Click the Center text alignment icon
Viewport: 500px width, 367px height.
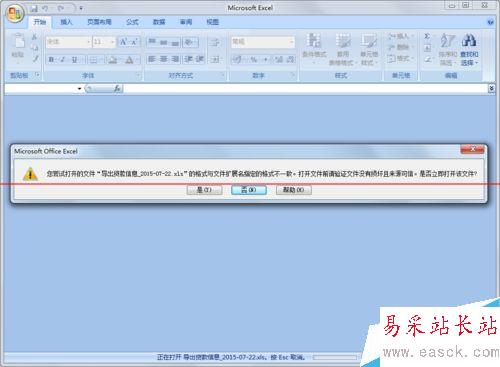[163, 59]
